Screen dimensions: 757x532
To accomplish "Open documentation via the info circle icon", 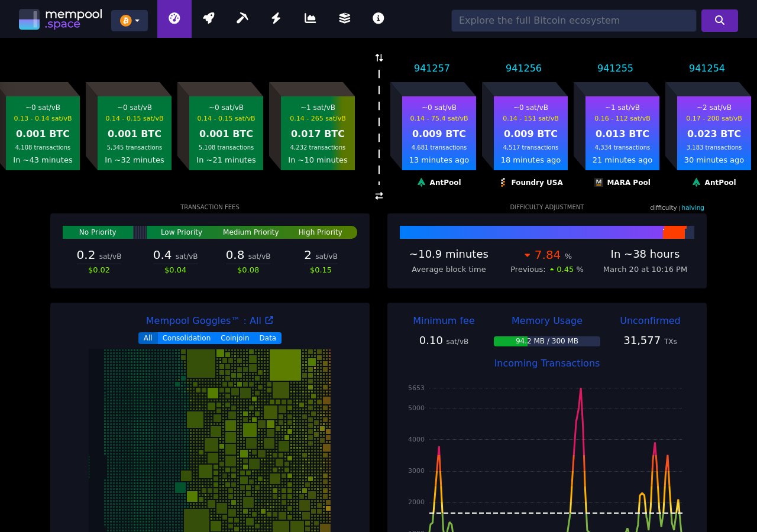I will pyautogui.click(x=378, y=18).
